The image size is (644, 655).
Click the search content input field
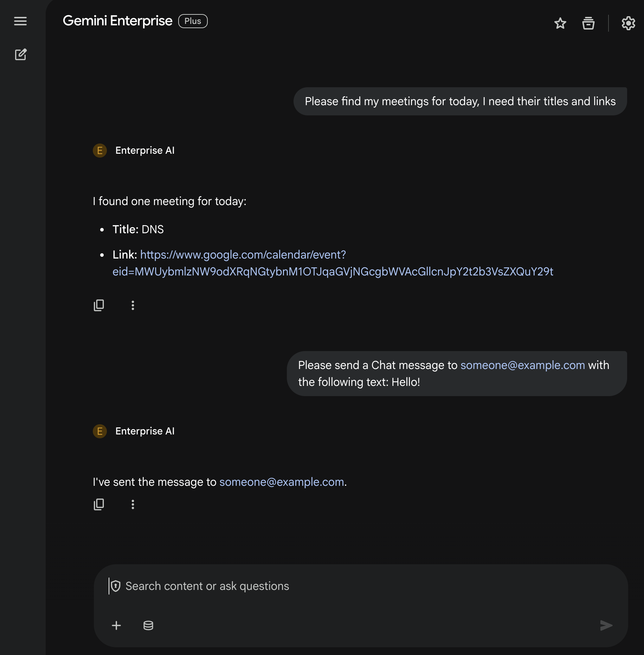(x=246, y=586)
